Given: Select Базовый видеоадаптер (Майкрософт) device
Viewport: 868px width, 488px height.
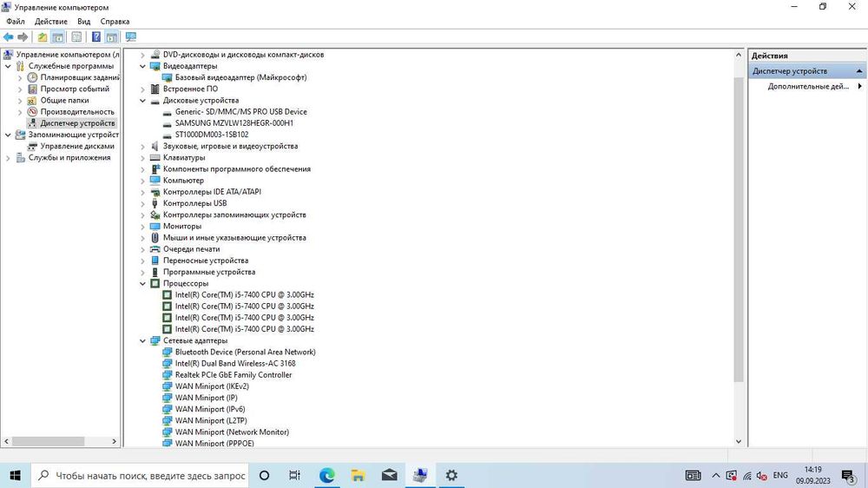Looking at the screenshot, I should pyautogui.click(x=240, y=77).
